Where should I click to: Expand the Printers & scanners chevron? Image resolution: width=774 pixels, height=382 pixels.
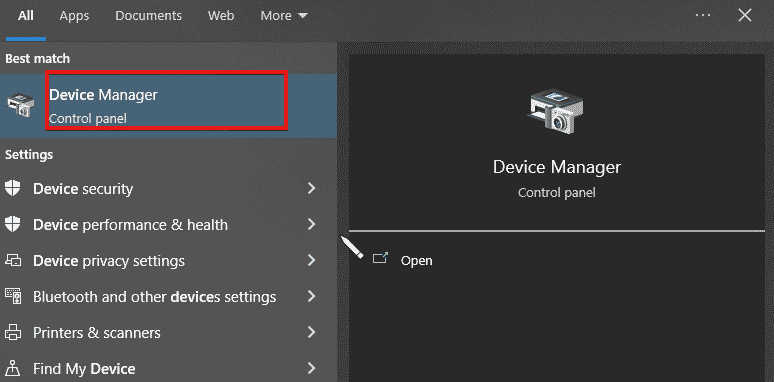click(311, 332)
